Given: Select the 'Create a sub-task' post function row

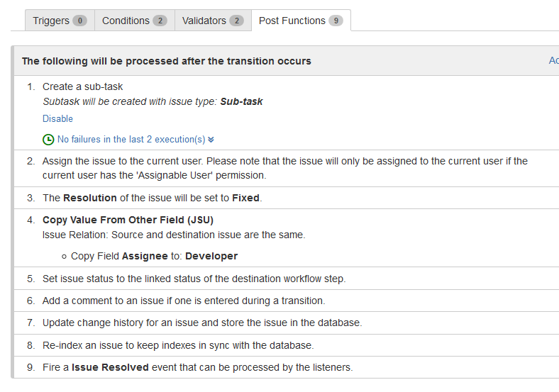Looking at the screenshot, I should click(287, 113).
